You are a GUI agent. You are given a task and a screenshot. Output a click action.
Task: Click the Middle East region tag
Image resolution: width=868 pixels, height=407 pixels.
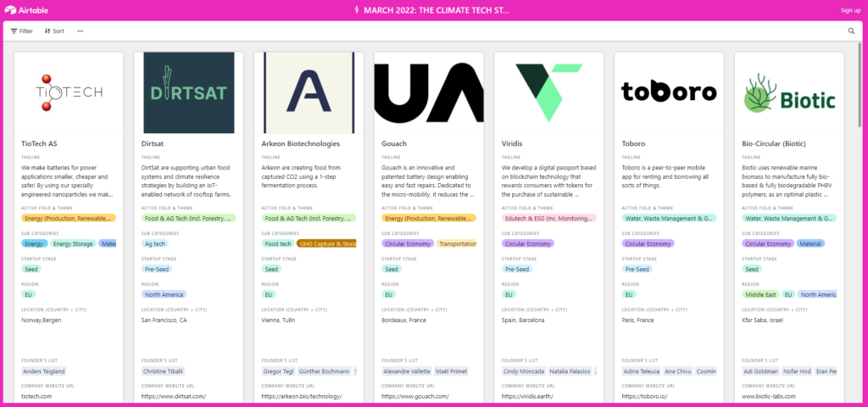click(x=760, y=294)
